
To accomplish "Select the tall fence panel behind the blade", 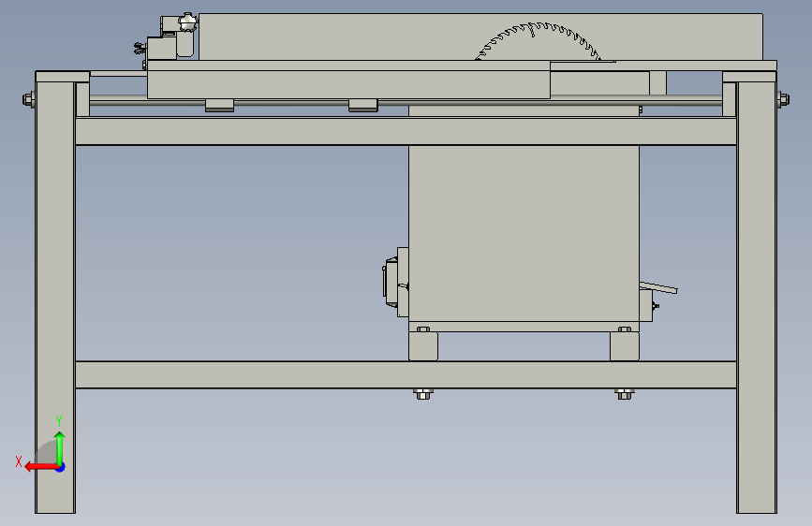I will (x=480, y=37).
